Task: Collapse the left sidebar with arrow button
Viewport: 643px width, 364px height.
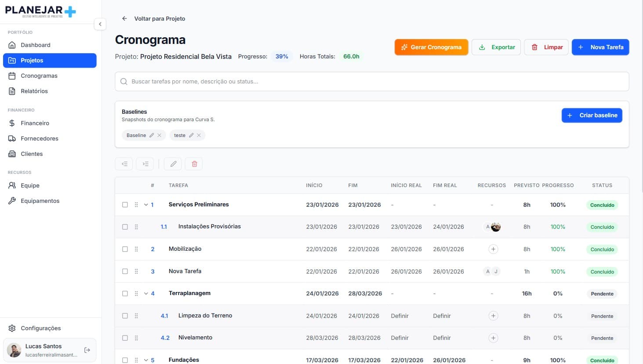Action: (x=100, y=24)
